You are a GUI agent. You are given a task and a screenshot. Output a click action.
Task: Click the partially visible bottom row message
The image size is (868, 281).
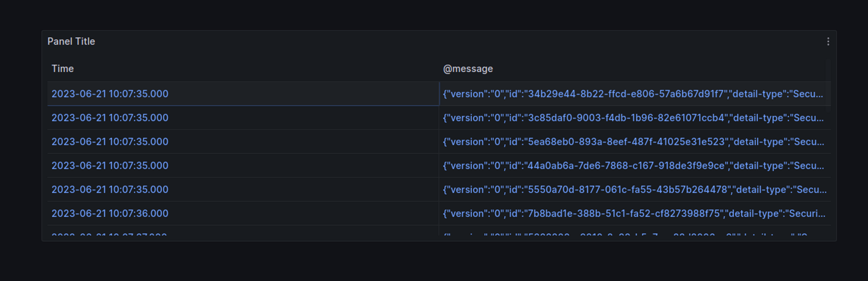point(625,234)
